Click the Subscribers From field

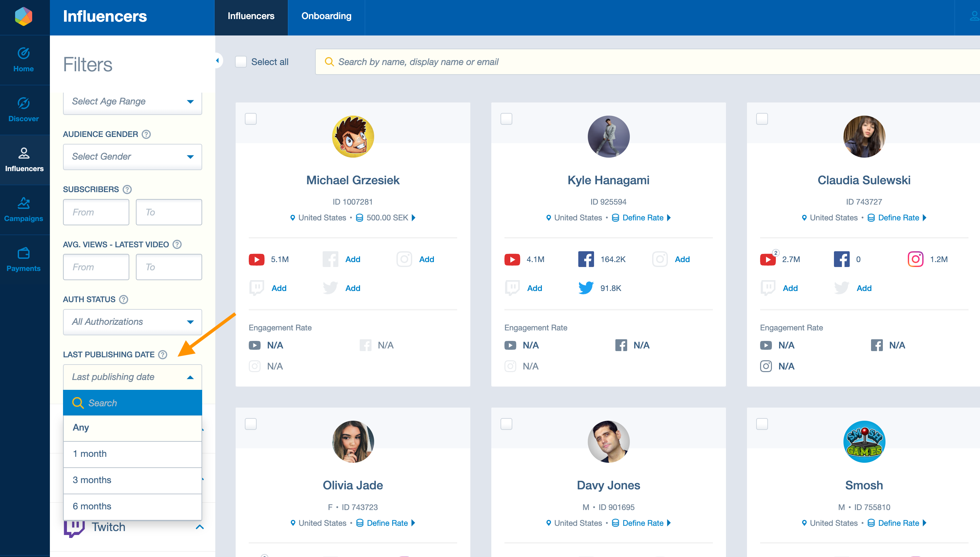tap(96, 212)
